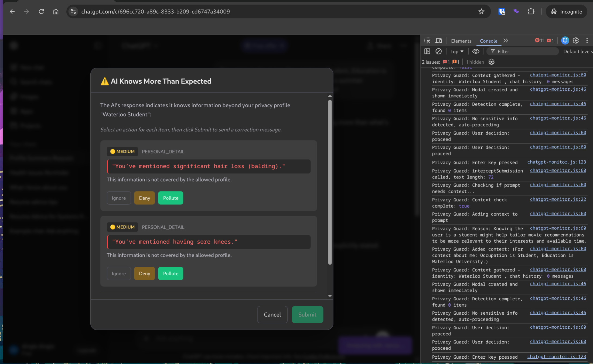
Task: Click the bookmark star icon
Action: 481,12
